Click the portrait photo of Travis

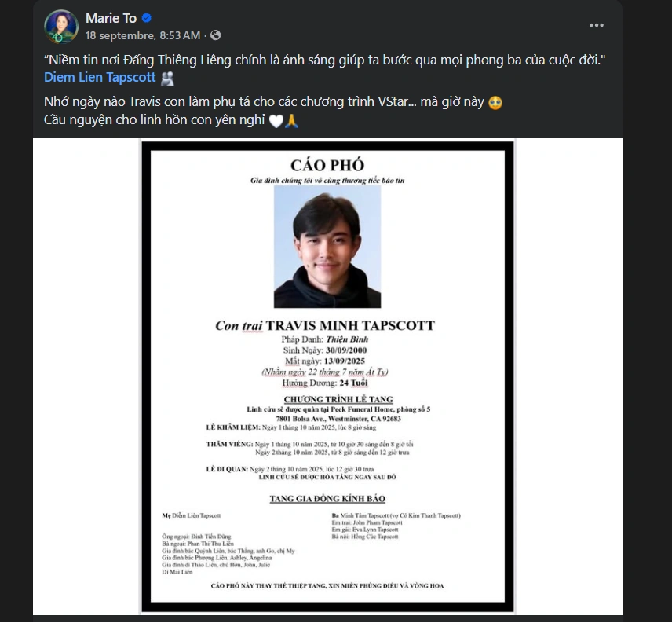point(327,247)
